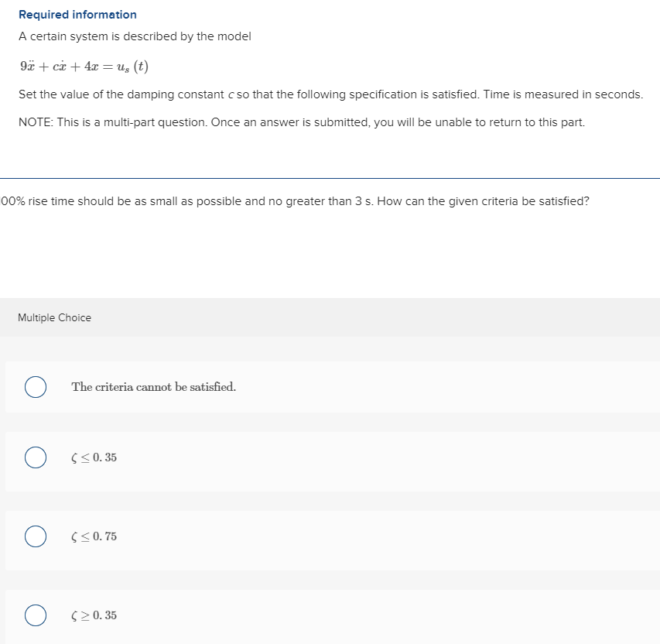This screenshot has width=660, height=644.
Task: Click the 9ẍ term of the equation
Action: tap(27, 66)
